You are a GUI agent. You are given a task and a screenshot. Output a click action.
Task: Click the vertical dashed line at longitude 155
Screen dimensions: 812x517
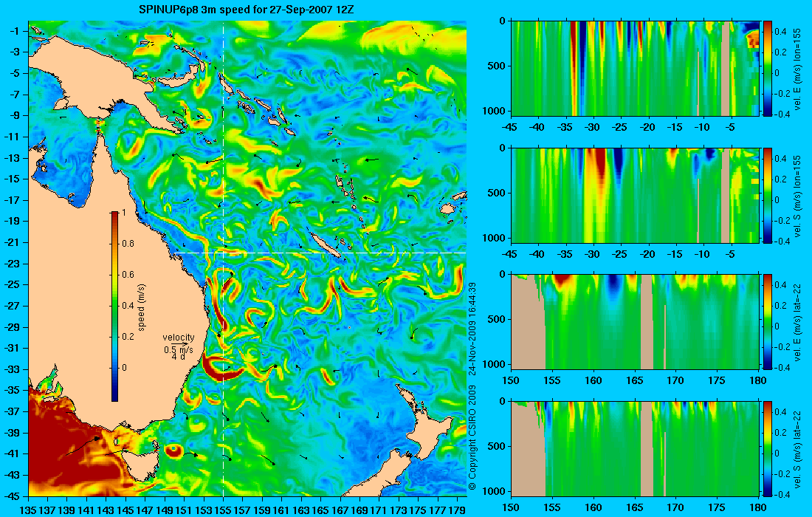pyautogui.click(x=223, y=258)
